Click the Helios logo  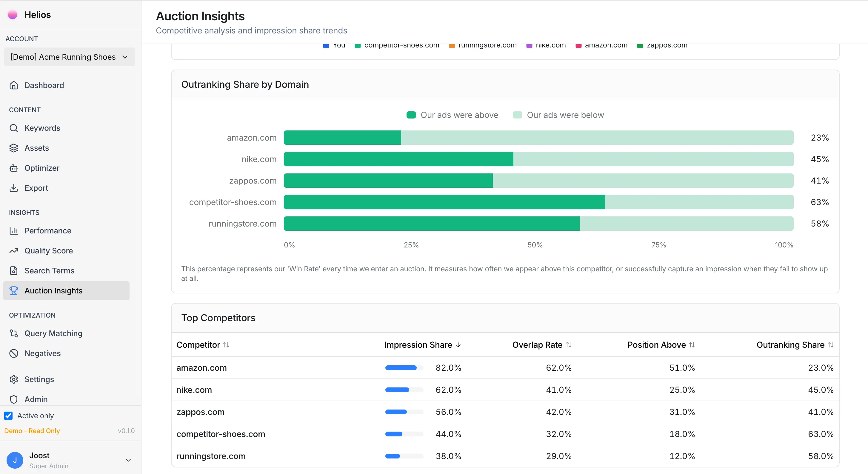point(29,15)
